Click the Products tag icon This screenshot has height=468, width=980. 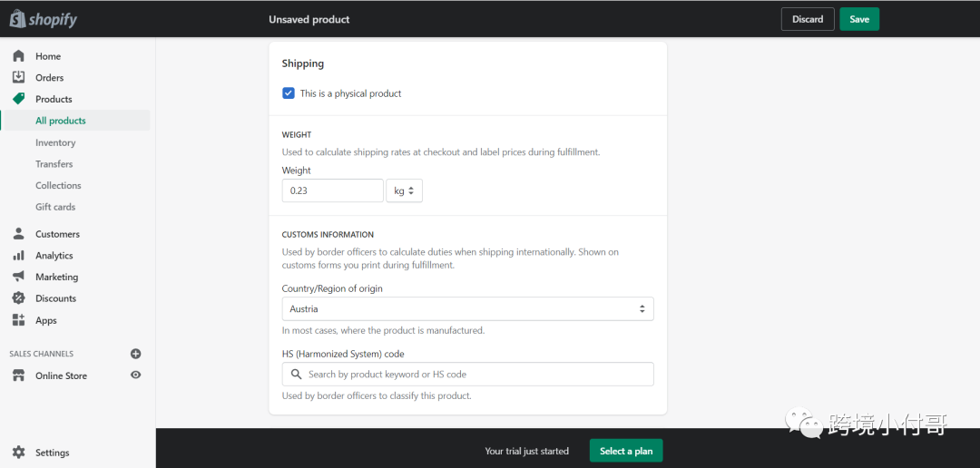tap(18, 99)
